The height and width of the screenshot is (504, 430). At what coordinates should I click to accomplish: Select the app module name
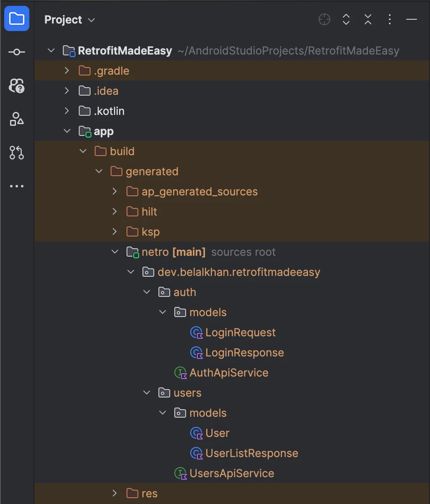[x=104, y=132]
